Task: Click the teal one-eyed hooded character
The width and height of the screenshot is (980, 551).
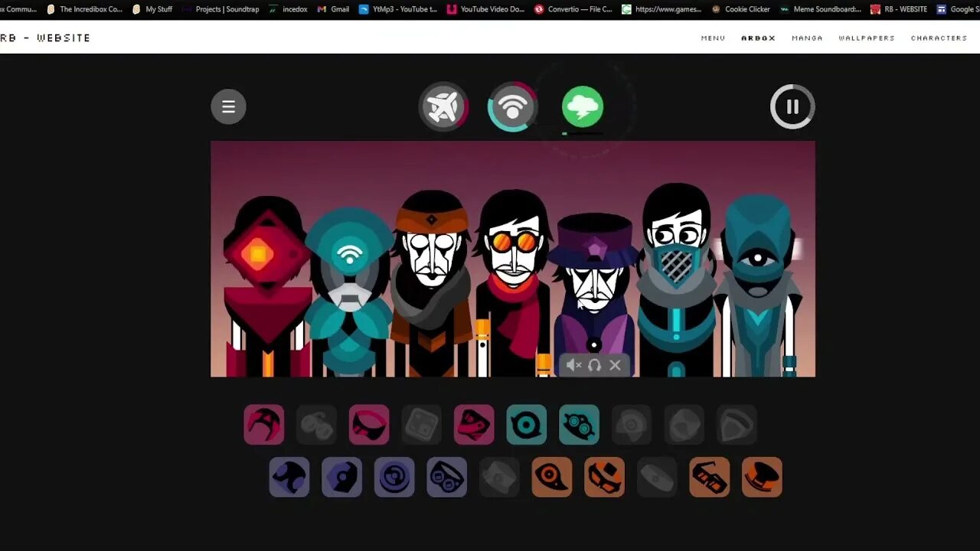Action: pos(758,285)
